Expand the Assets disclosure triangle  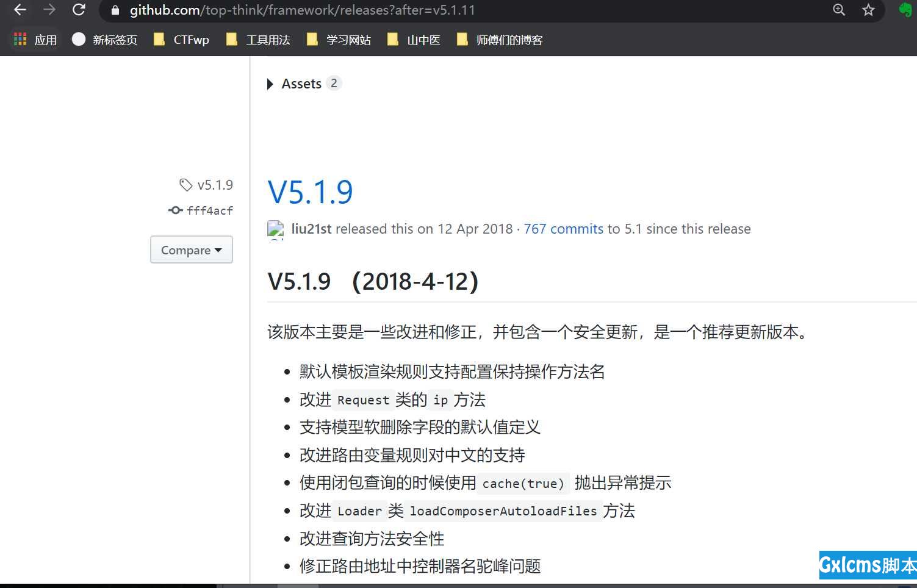tap(270, 84)
